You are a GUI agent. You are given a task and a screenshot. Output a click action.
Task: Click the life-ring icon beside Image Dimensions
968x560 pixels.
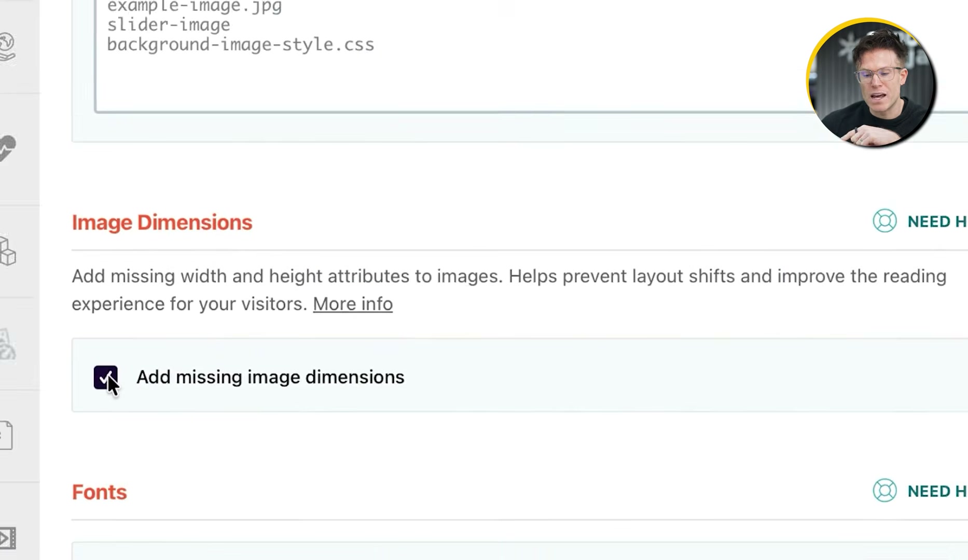click(884, 221)
